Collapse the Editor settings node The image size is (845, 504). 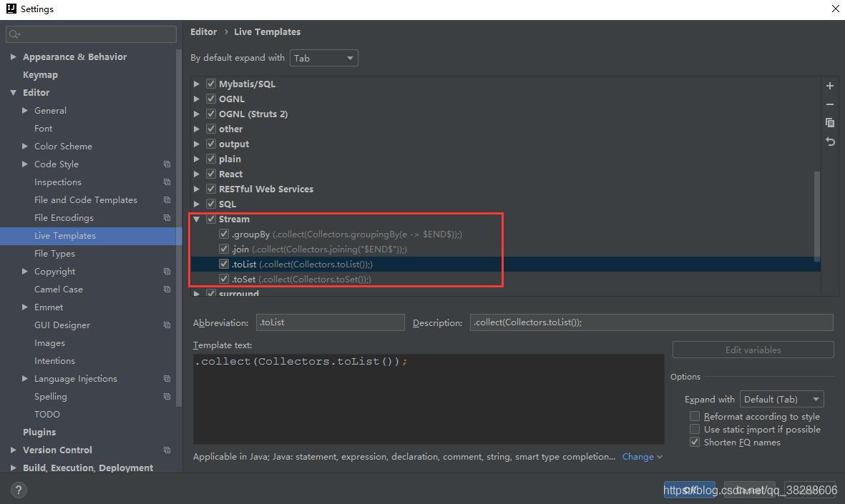tap(13, 93)
